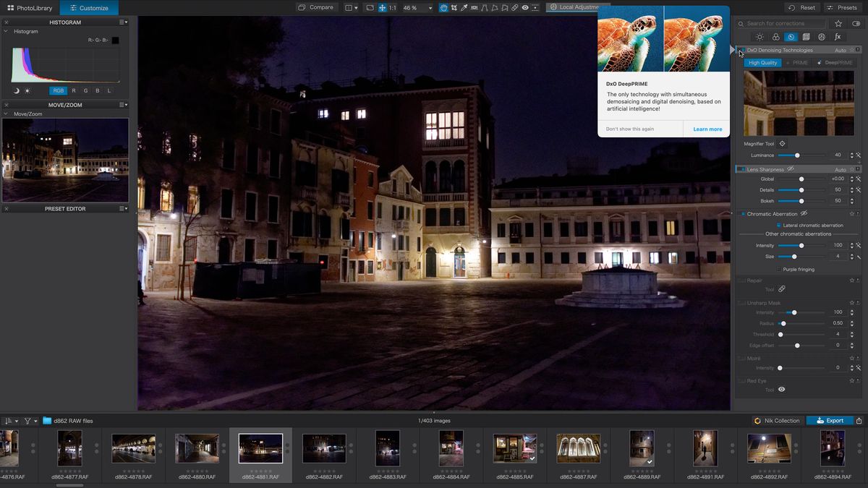The height and width of the screenshot is (488, 868).
Task: Enable the Unsharp Mask switch
Action: point(741,303)
